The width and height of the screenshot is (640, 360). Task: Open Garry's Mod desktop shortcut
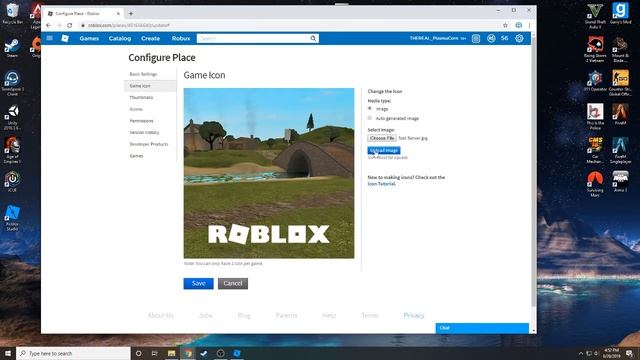620,13
